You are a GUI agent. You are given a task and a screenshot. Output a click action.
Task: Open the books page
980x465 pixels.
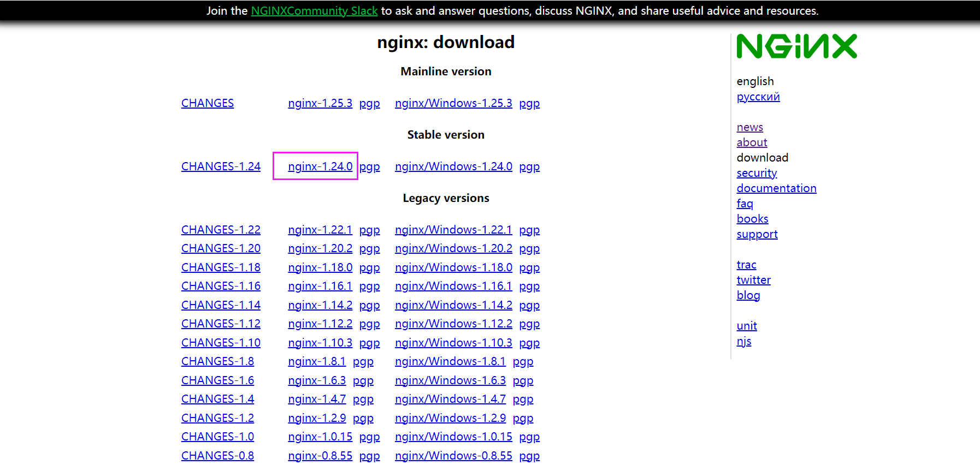click(x=752, y=219)
